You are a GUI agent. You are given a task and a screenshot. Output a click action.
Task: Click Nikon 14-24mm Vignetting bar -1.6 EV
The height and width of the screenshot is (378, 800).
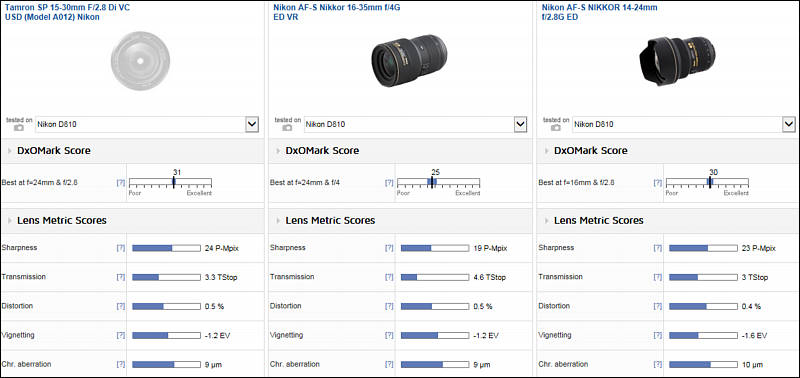tap(703, 335)
